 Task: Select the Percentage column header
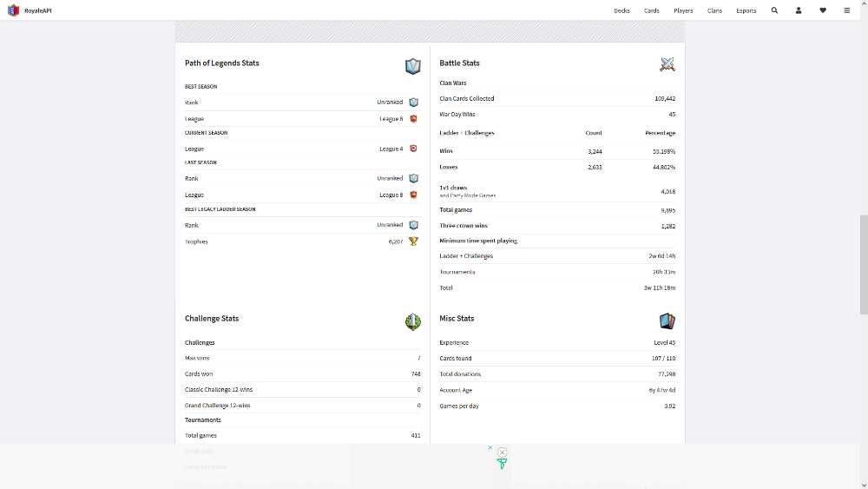[661, 133]
